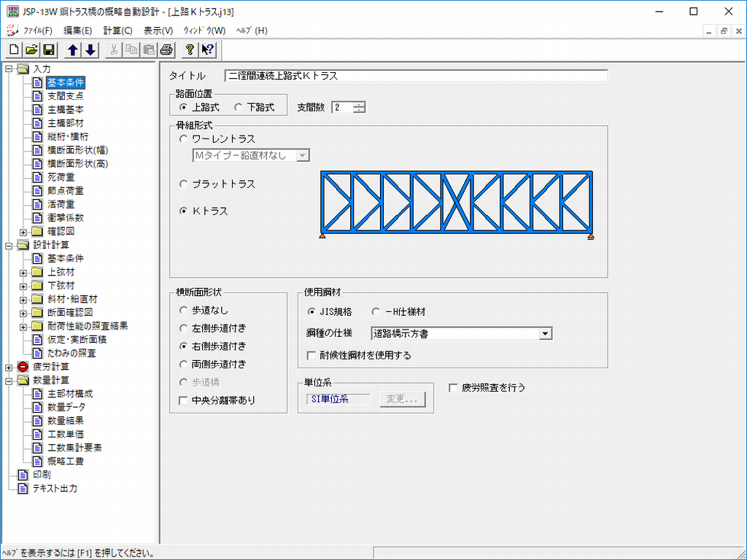Click the Save floppy disk icon
This screenshot has width=747, height=560.
click(x=48, y=50)
